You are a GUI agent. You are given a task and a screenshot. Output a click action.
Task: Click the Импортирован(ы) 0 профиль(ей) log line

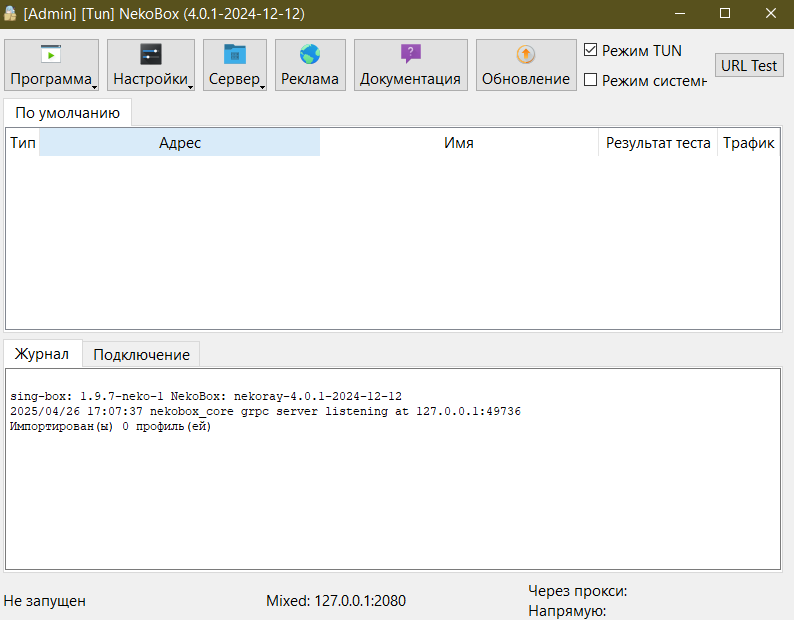click(x=110, y=427)
